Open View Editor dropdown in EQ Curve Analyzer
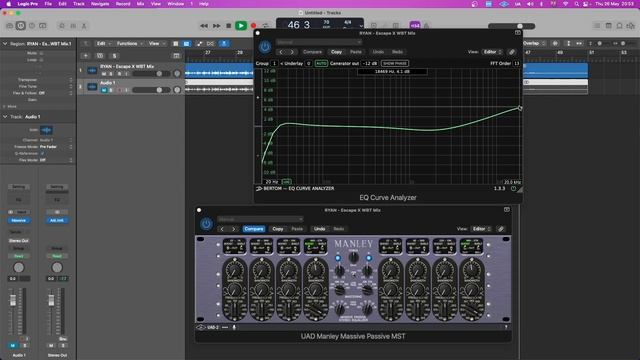 coord(492,52)
